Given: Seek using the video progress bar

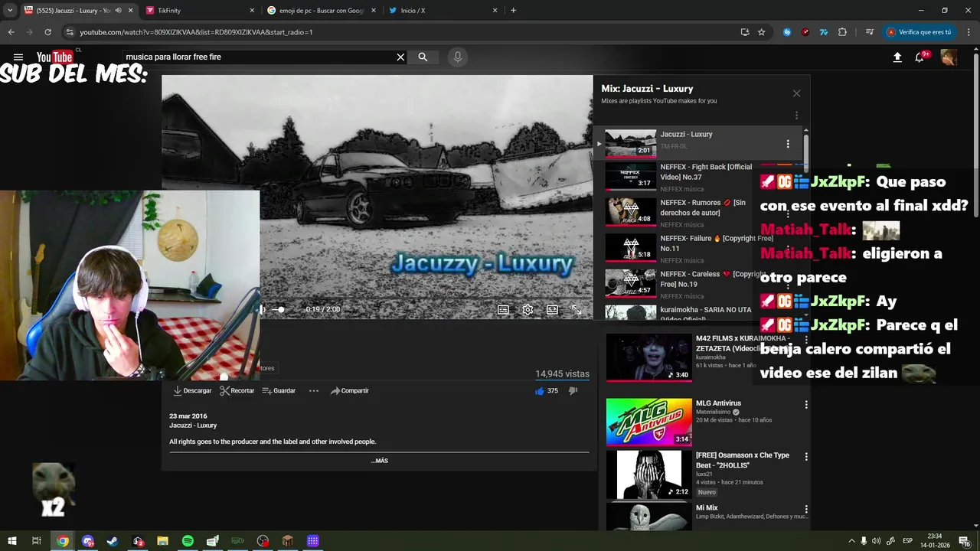Looking at the screenshot, I should click(x=426, y=298).
